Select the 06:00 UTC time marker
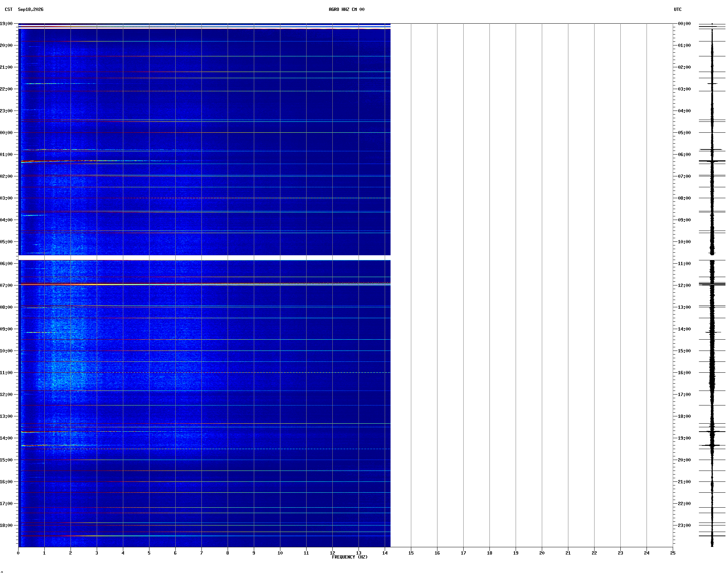The image size is (728, 576). click(684, 155)
